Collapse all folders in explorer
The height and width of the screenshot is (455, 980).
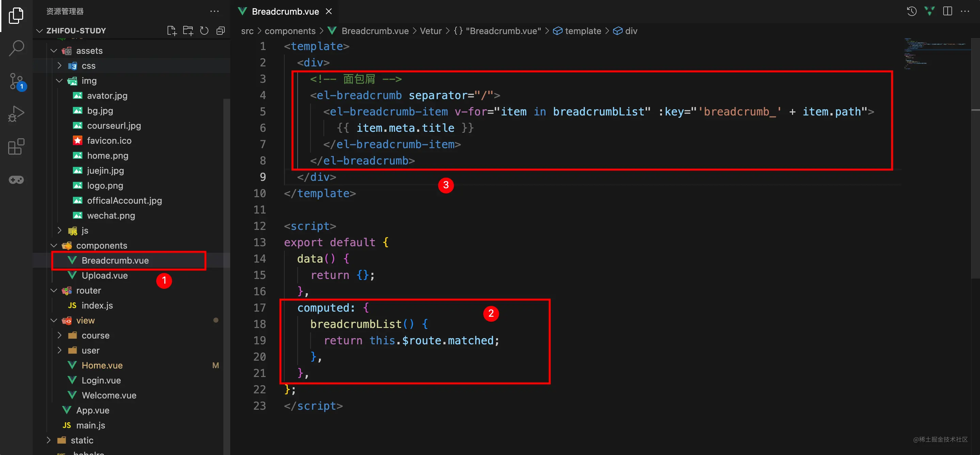point(221,31)
